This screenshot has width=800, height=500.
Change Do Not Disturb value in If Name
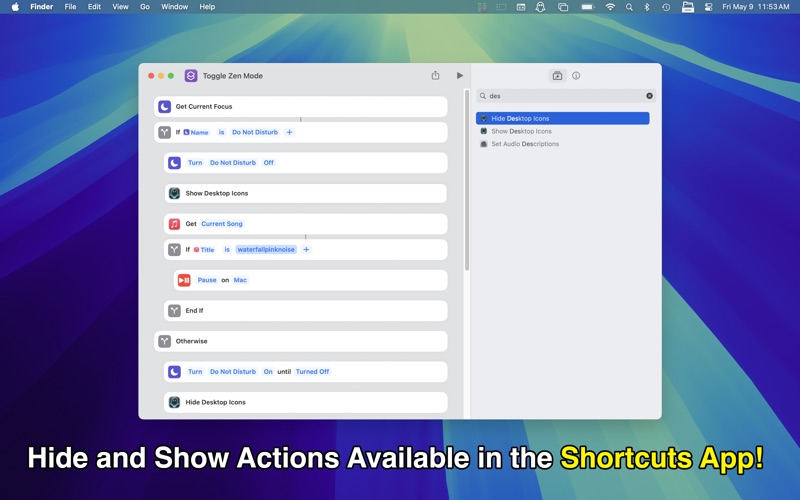pyautogui.click(x=255, y=132)
